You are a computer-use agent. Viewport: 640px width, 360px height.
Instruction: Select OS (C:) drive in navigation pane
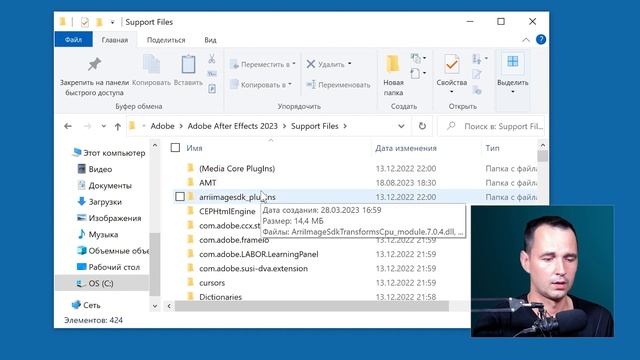101,283
